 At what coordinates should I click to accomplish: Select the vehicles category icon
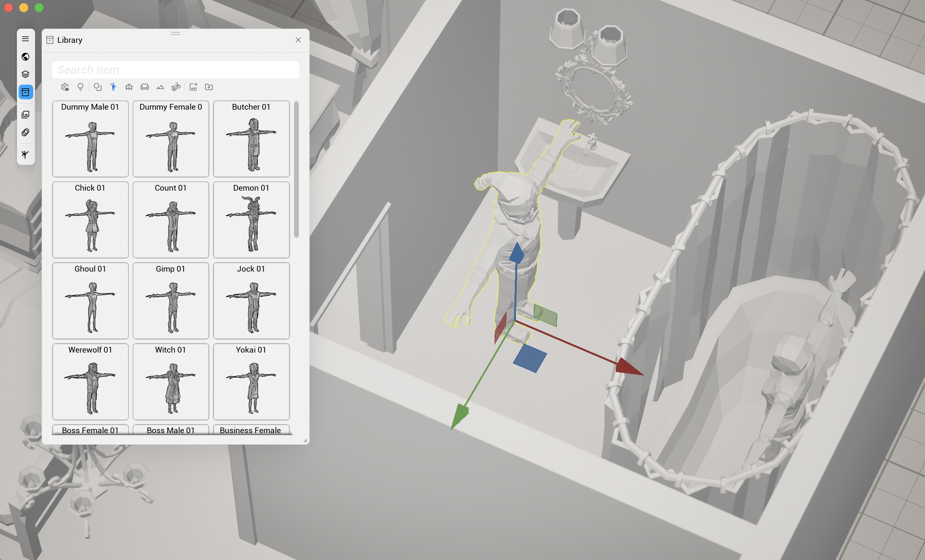point(176,87)
